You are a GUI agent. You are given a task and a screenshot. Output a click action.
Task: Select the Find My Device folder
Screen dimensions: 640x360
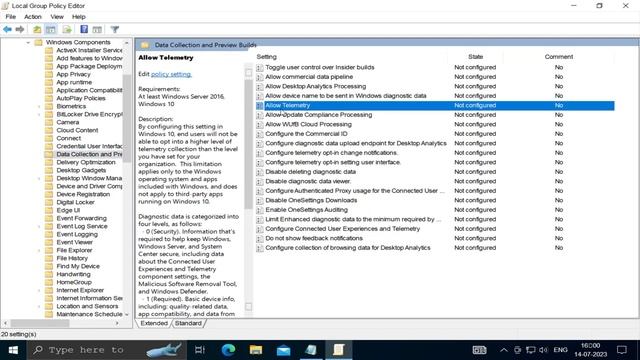[x=78, y=266]
